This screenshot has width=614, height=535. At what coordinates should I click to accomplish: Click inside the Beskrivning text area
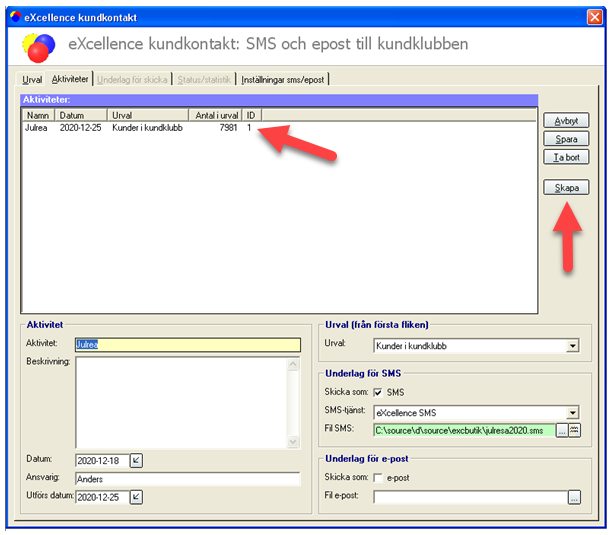(182, 402)
